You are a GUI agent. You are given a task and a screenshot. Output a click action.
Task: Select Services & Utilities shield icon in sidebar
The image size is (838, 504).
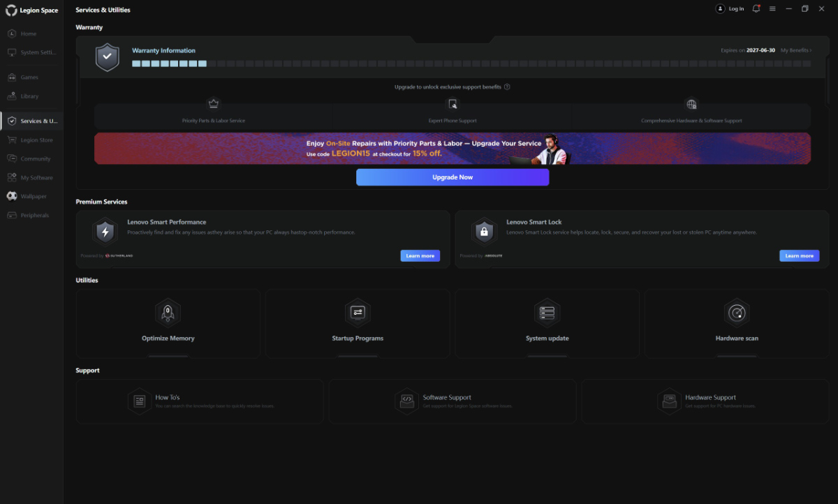point(12,121)
